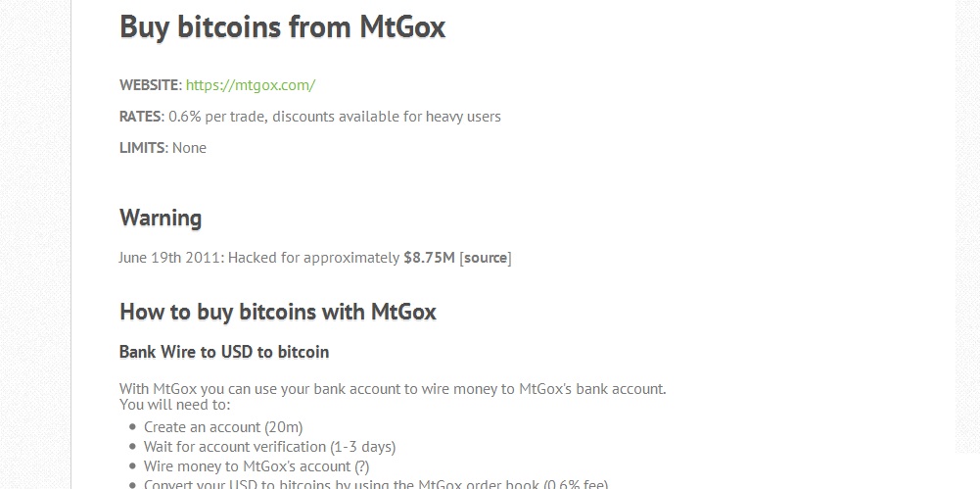Click the LIMITS label
Screen dimensions: 980x489
pos(141,148)
